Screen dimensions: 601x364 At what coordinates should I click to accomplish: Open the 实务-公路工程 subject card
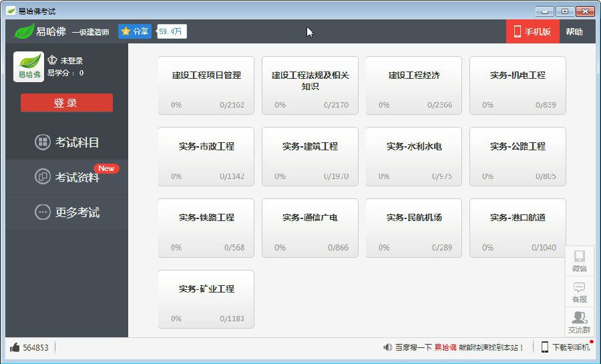point(518,157)
